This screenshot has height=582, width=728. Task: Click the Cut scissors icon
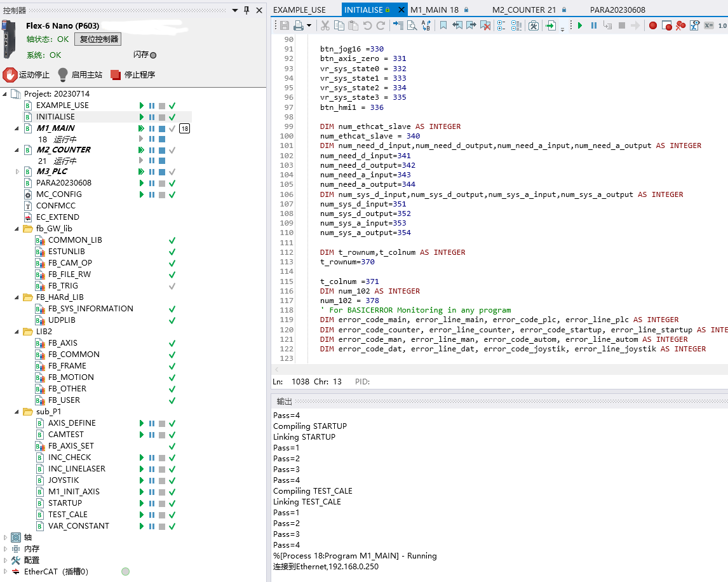pyautogui.click(x=325, y=25)
